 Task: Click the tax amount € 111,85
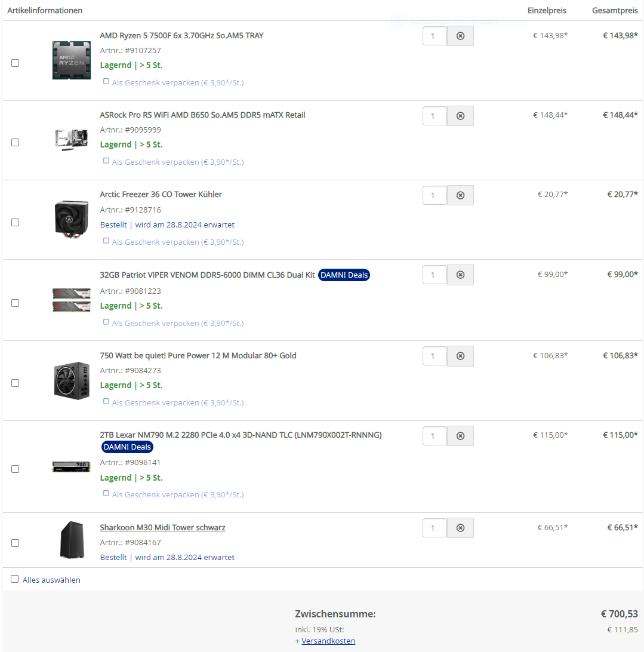[623, 629]
